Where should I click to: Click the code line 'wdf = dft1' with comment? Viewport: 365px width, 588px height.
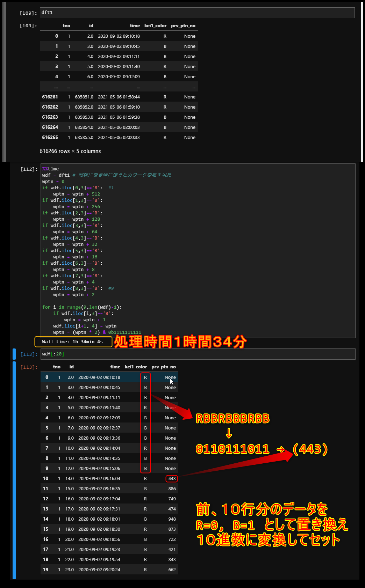pyautogui.click(x=107, y=175)
